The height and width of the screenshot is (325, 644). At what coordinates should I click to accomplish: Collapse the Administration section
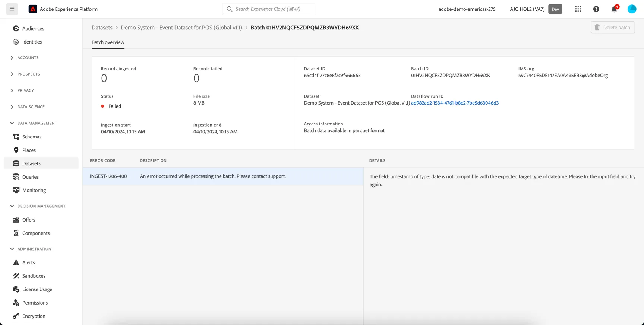click(x=12, y=249)
